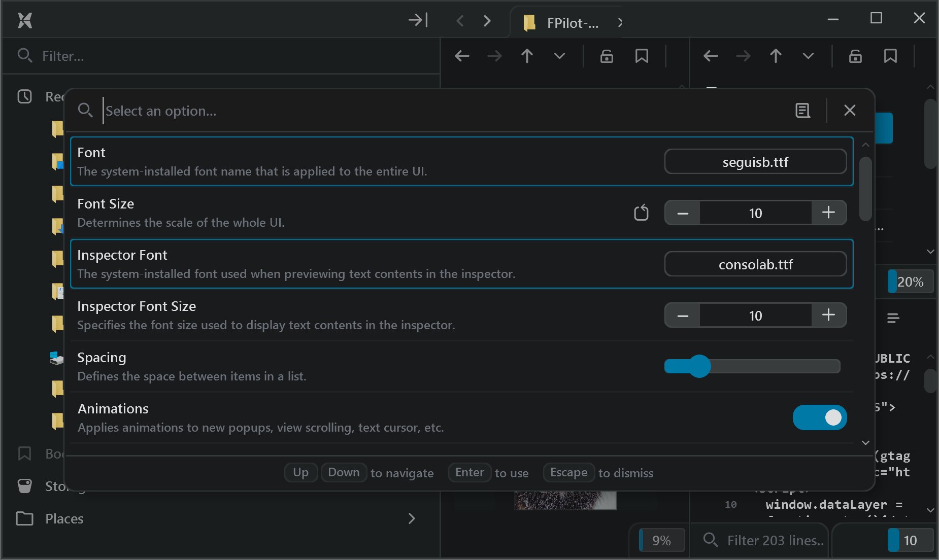Go up a folder in right pane
Viewport: 939px width, 560px height.
(776, 56)
